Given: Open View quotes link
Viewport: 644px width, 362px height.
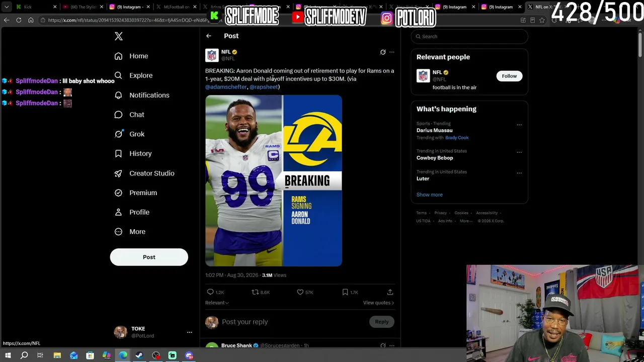Looking at the screenshot, I should click(378, 303).
